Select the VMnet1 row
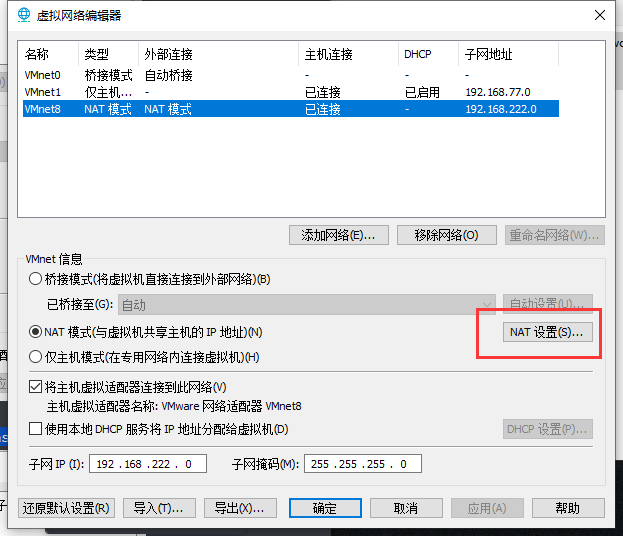This screenshot has height=536, width=623. click(x=291, y=92)
